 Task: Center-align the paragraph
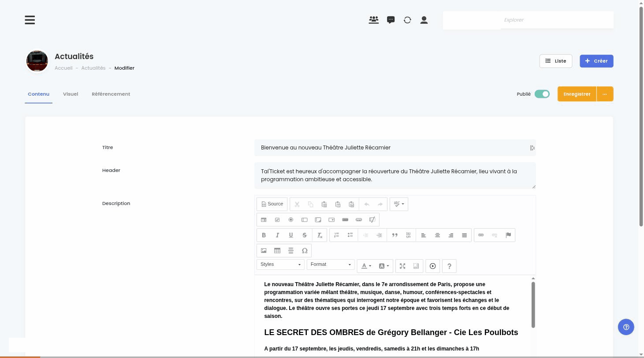tap(437, 235)
